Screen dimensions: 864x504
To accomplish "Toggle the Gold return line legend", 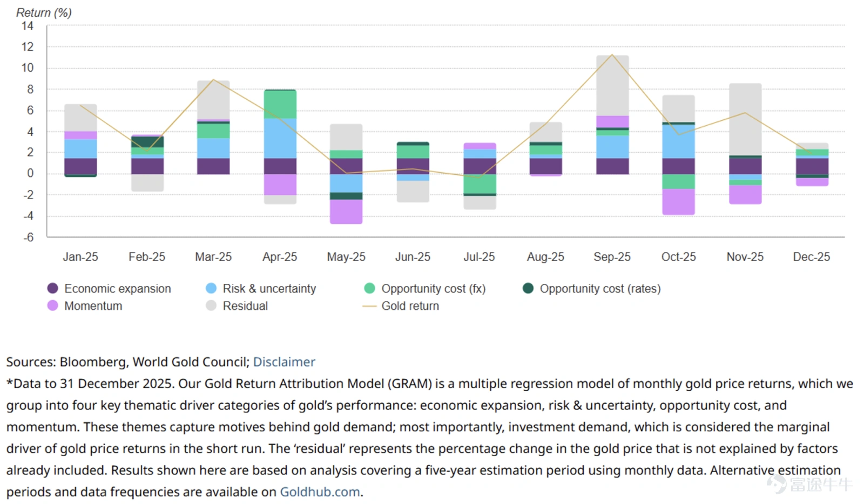I will (401, 305).
